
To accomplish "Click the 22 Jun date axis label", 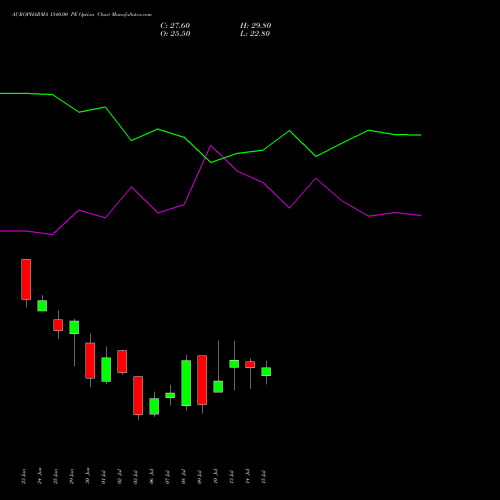I will tap(23, 476).
